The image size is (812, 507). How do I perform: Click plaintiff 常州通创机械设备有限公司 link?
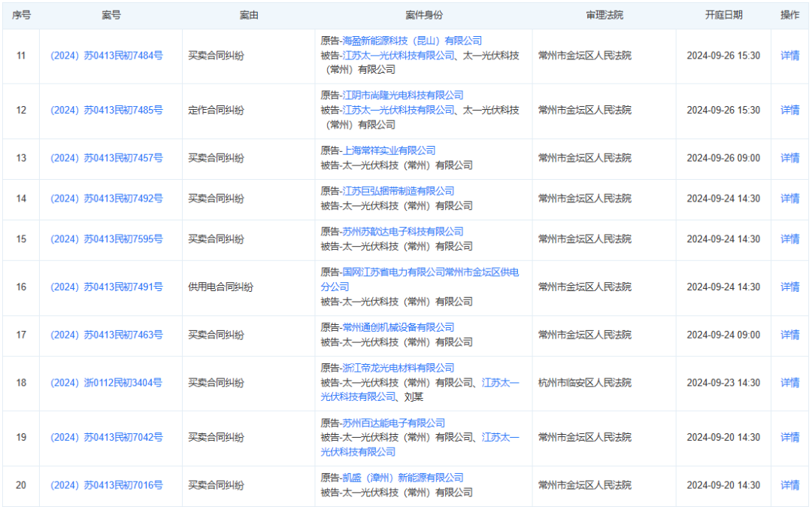pyautogui.click(x=398, y=327)
